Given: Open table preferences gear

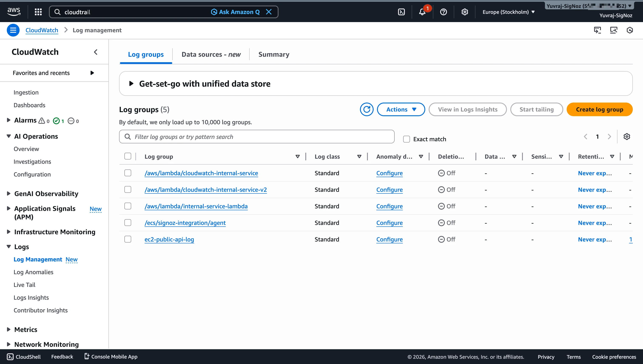Looking at the screenshot, I should pos(627,137).
